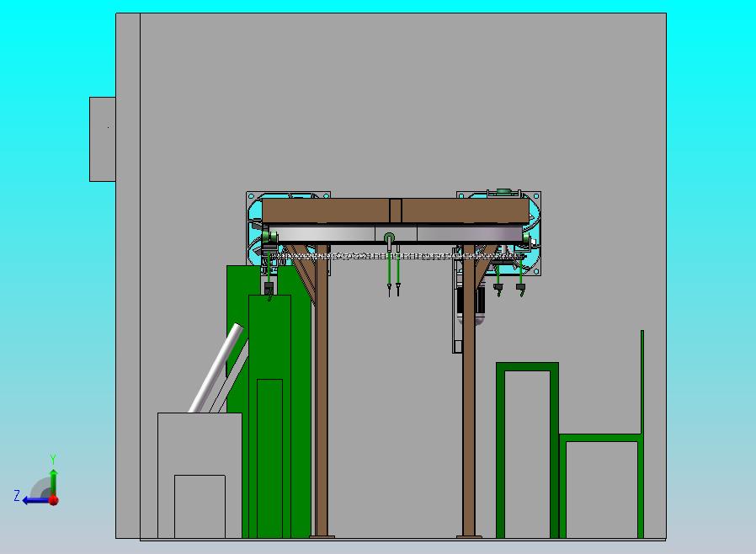Select the left brown vertical column

[322, 391]
